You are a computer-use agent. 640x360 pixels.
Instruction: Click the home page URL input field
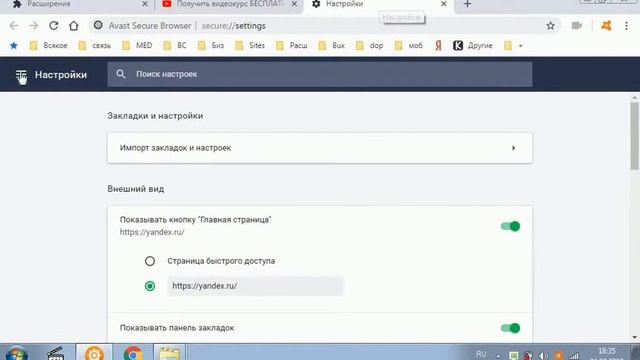[256, 286]
